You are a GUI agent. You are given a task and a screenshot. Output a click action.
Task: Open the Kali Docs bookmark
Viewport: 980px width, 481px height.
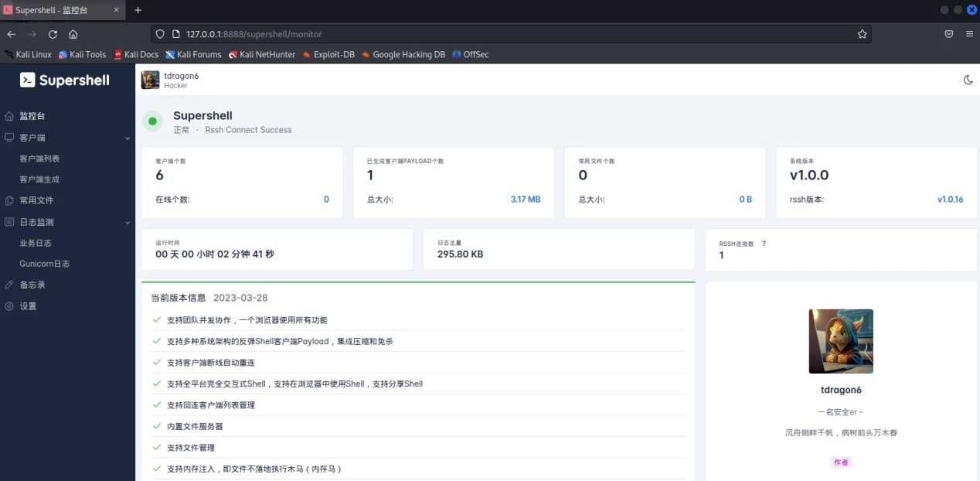click(x=136, y=55)
